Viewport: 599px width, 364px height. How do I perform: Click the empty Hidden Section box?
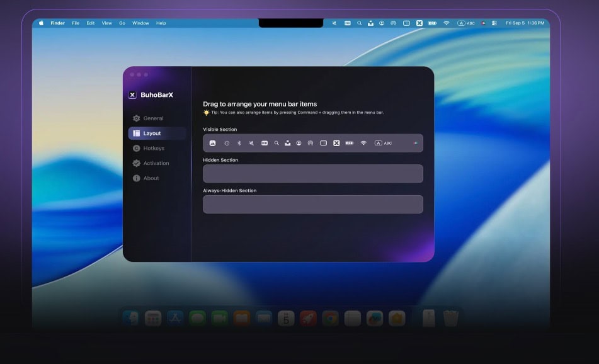312,174
